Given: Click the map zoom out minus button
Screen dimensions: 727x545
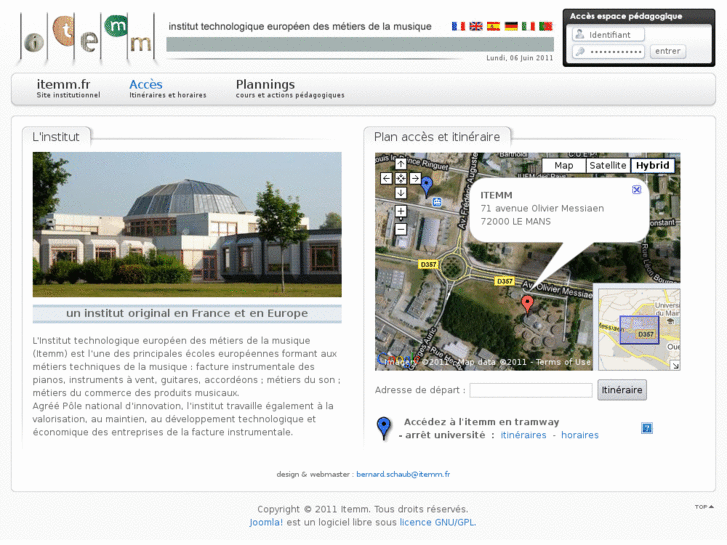Looking at the screenshot, I should tap(401, 229).
